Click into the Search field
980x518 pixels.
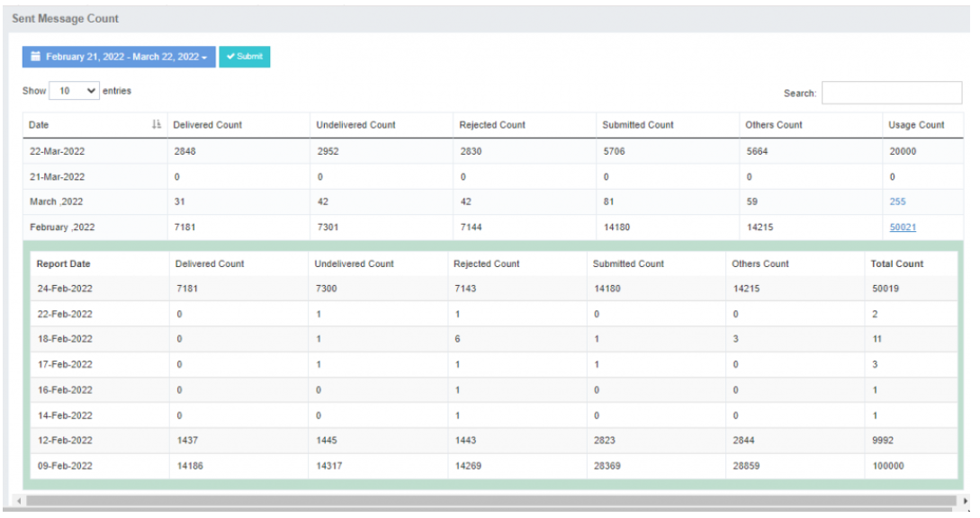point(891,93)
